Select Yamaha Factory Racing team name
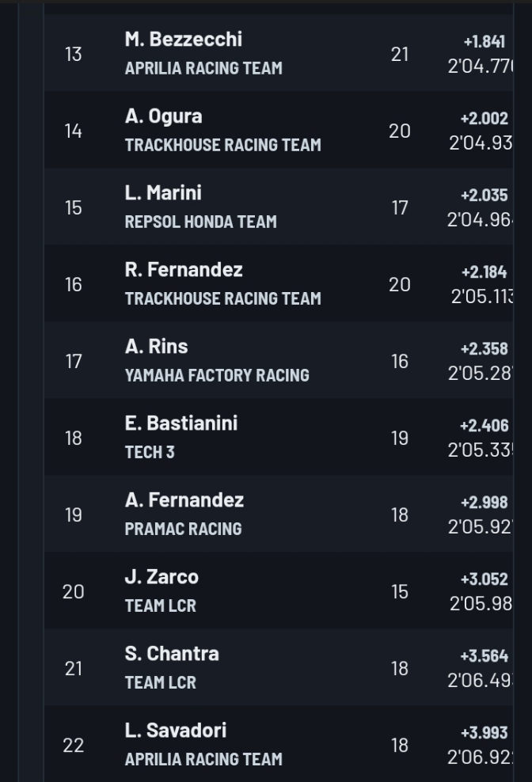Image resolution: width=532 pixels, height=782 pixels. click(x=216, y=375)
